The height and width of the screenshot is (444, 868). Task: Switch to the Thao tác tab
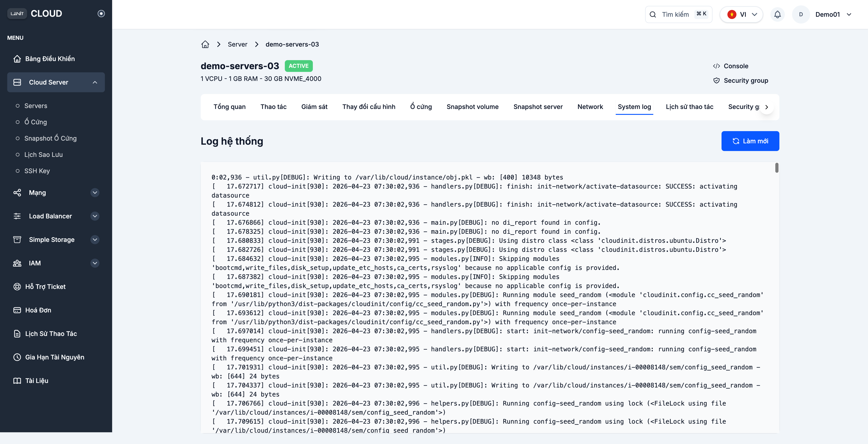click(273, 107)
